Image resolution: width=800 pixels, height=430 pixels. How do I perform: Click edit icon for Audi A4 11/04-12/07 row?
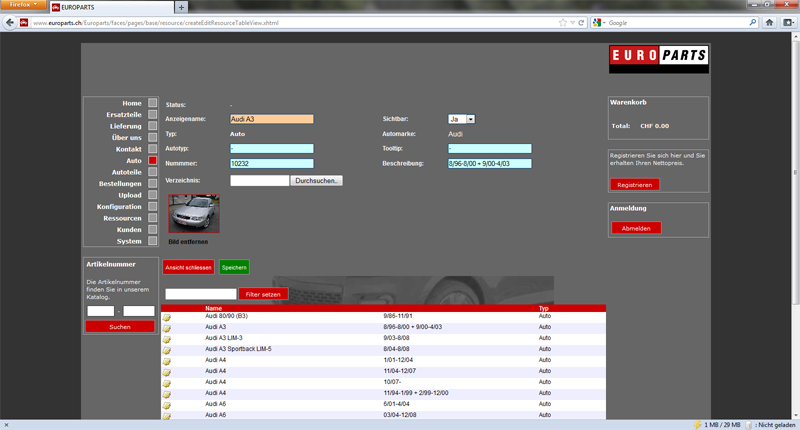click(x=166, y=372)
